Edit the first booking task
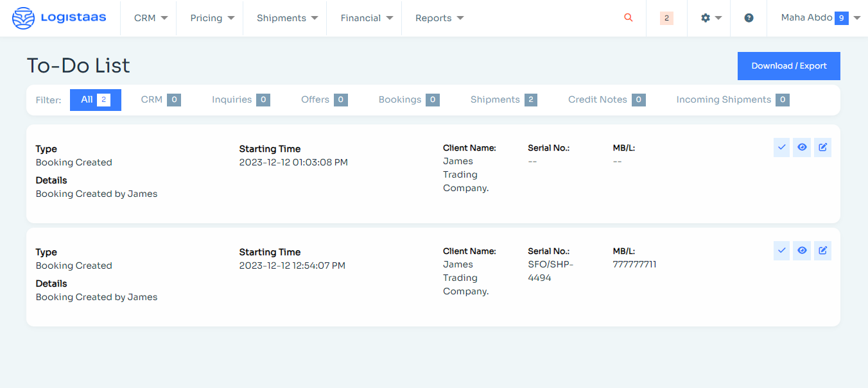Image resolution: width=868 pixels, height=388 pixels. (822, 147)
